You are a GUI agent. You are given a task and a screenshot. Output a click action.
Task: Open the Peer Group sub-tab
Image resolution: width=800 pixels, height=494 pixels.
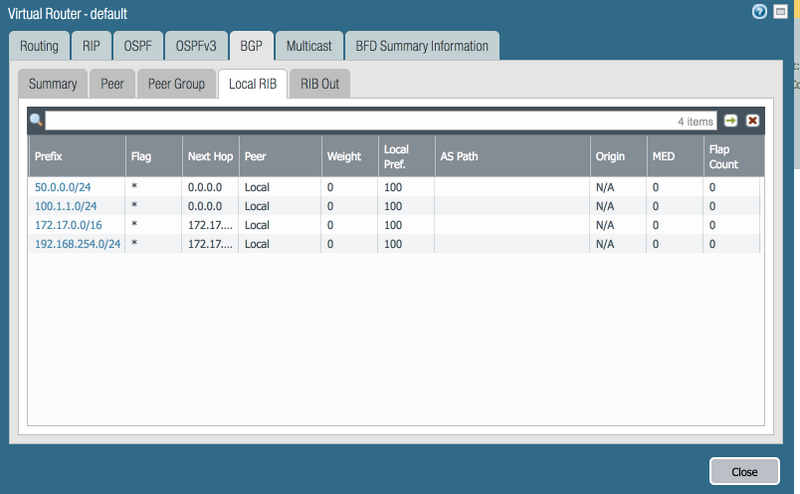click(x=176, y=84)
